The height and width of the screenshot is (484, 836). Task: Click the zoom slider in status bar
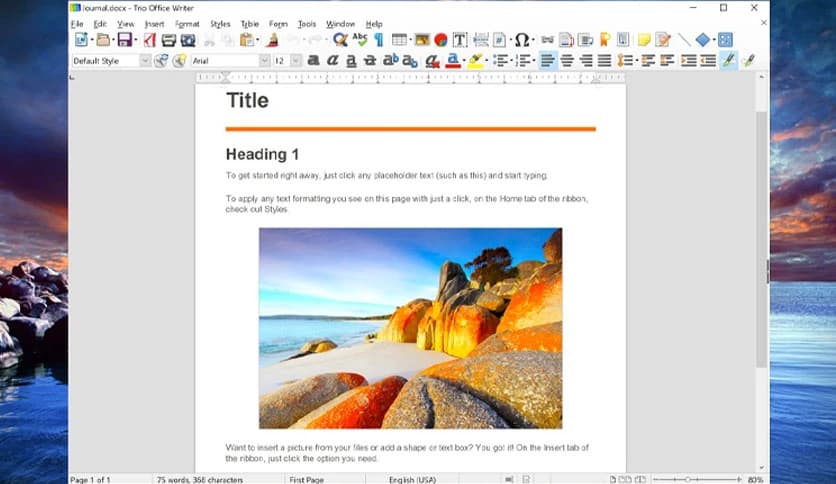(697, 479)
